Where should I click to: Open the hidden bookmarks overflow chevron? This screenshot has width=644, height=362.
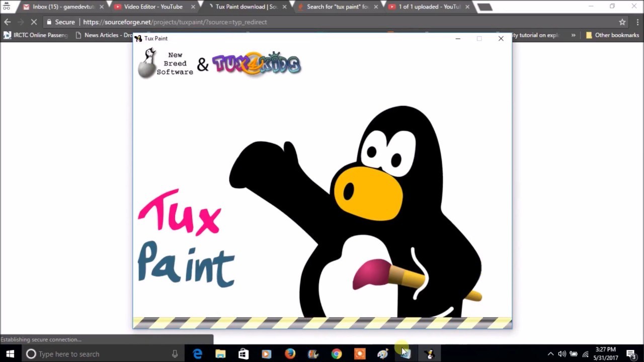tap(573, 35)
